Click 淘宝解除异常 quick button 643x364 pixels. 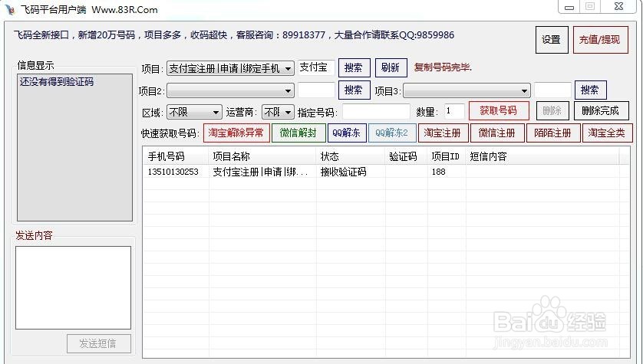(236, 133)
